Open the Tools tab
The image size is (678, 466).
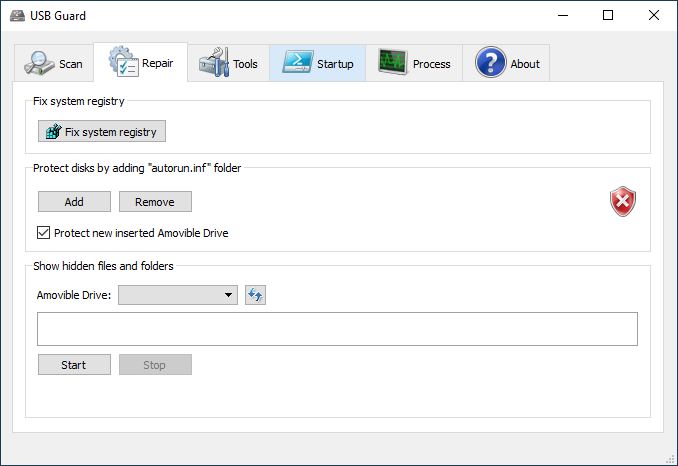coord(229,63)
